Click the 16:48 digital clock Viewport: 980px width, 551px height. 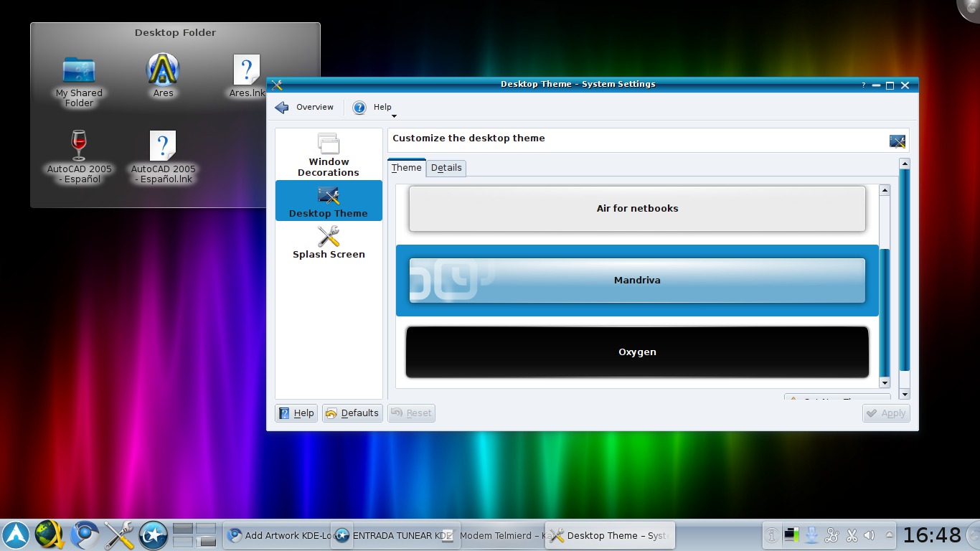[x=931, y=535]
